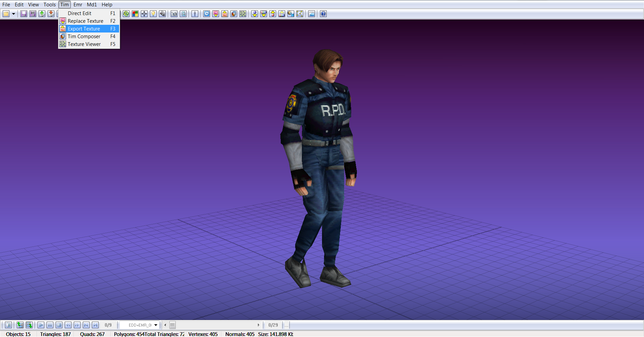
Task: Choose Tim Composer menu entry
Action: (x=89, y=37)
